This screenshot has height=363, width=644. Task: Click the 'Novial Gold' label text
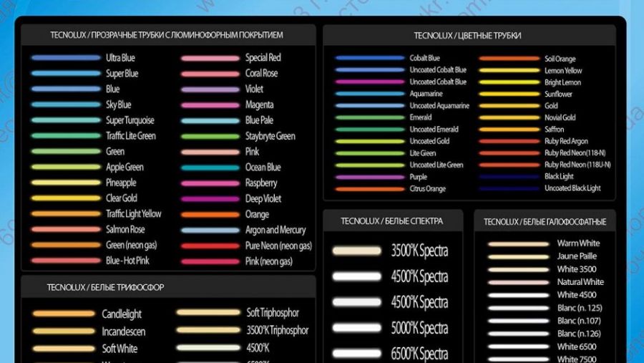click(x=560, y=117)
